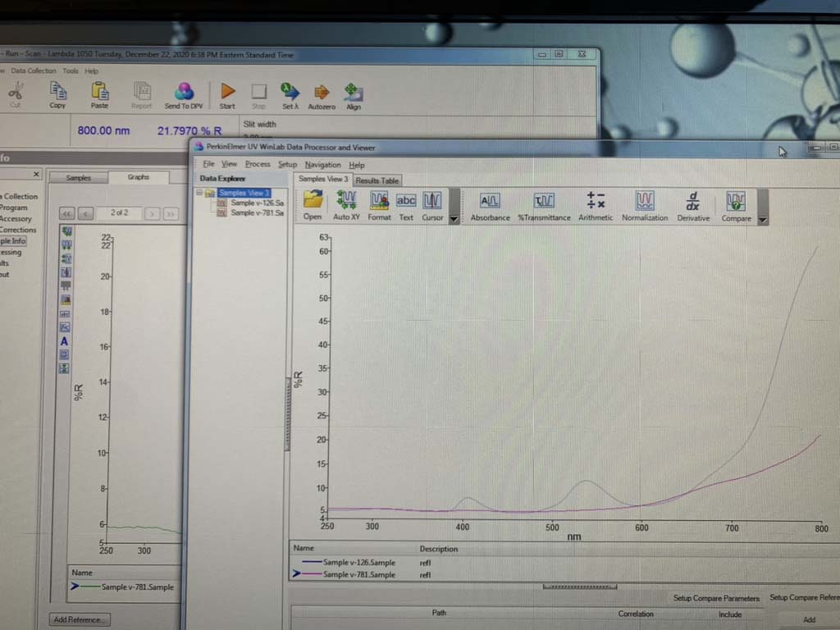Launch the Compare spectra tool
Screen dimensions: 840x630
736,204
